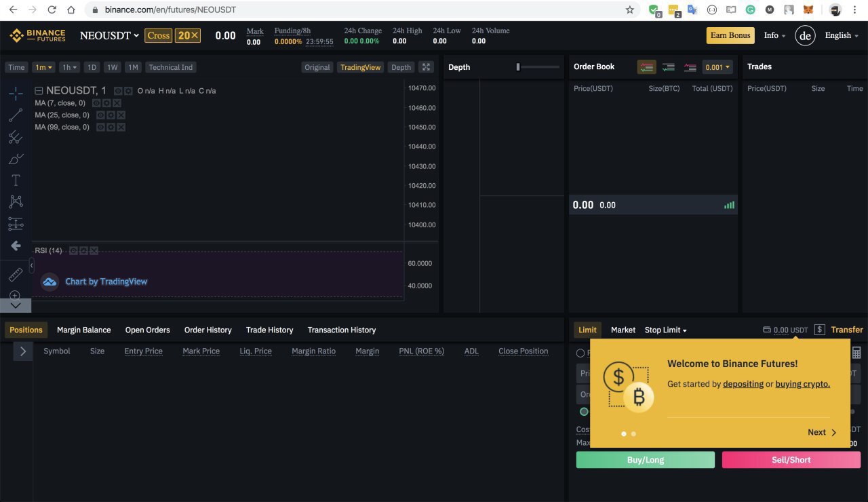Toggle fullscreen chart view
The image size is (868, 502).
(426, 66)
